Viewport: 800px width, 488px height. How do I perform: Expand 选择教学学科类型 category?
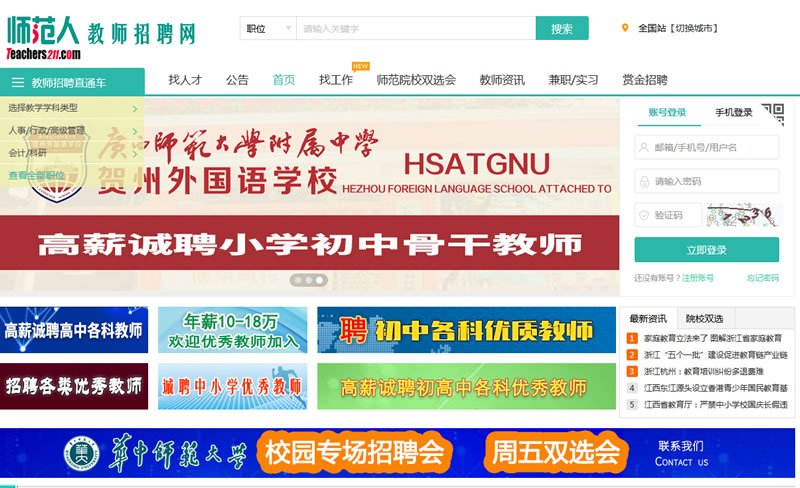[72, 108]
